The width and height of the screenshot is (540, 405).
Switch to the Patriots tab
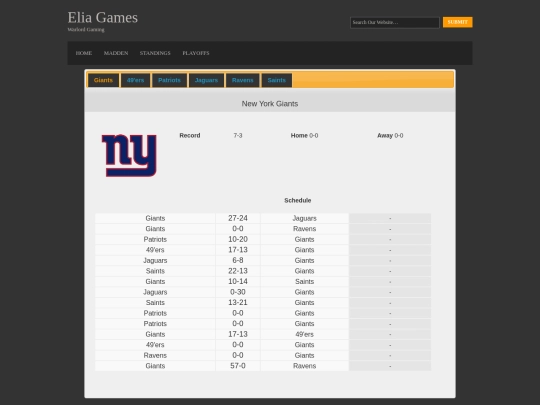169,80
